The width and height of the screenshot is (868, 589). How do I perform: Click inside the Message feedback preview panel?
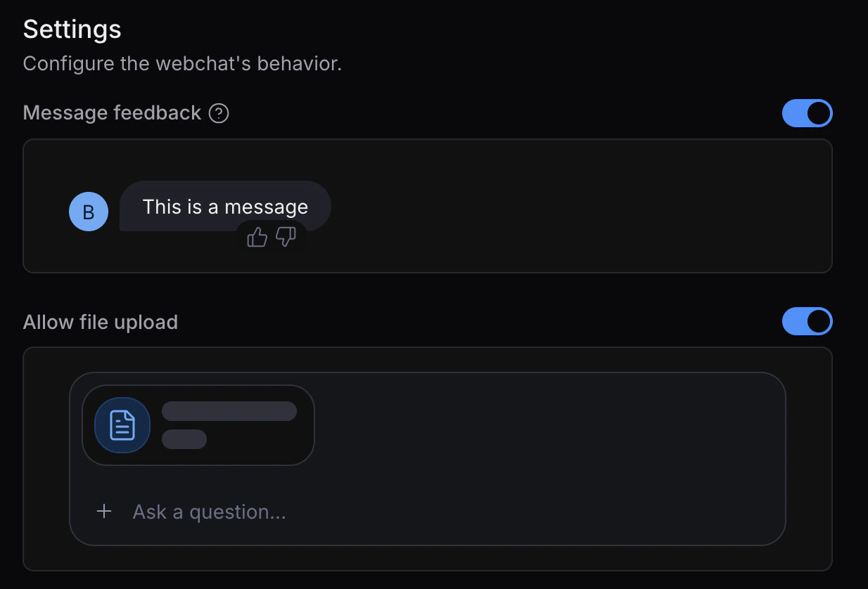click(563, 206)
